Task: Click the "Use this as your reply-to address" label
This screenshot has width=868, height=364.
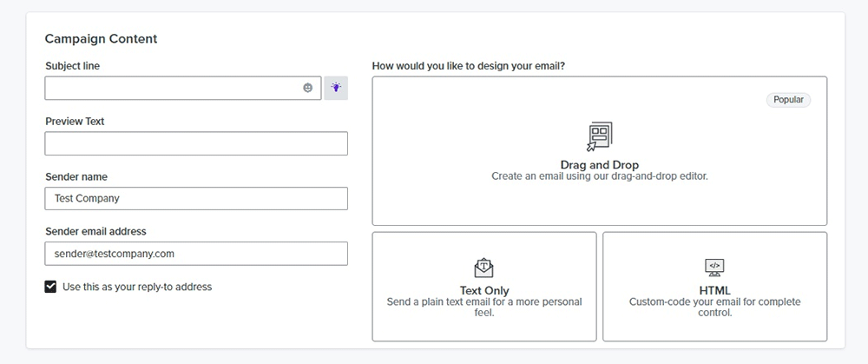Action: [137, 287]
